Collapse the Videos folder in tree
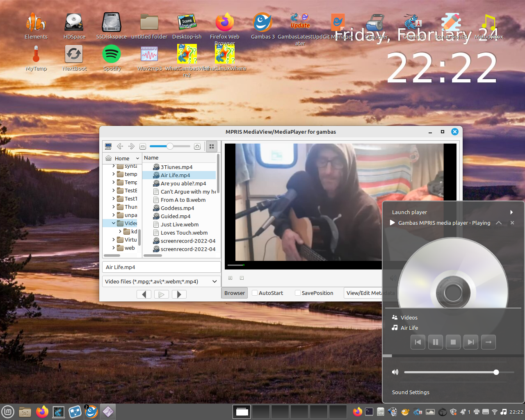 point(114,223)
